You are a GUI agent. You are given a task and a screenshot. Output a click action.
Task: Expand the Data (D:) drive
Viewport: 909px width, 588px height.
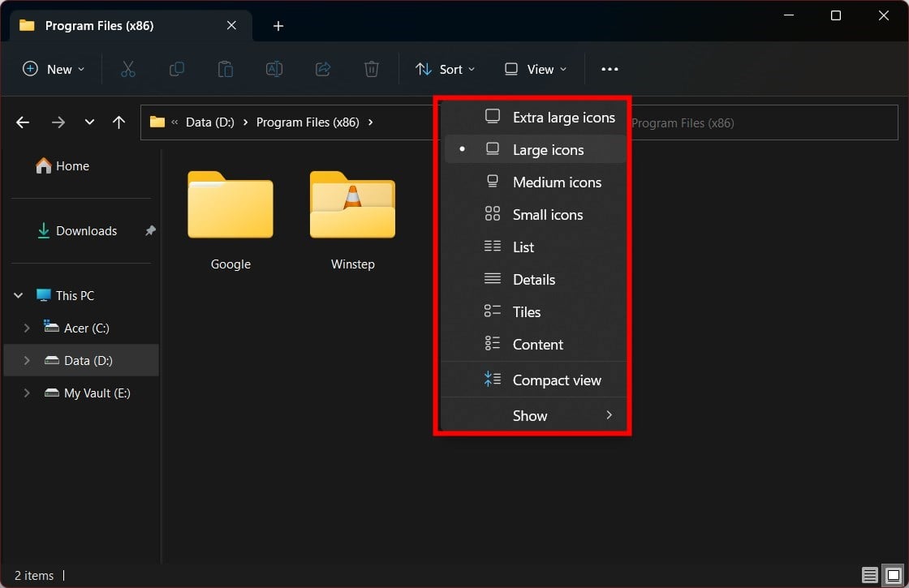click(x=27, y=360)
